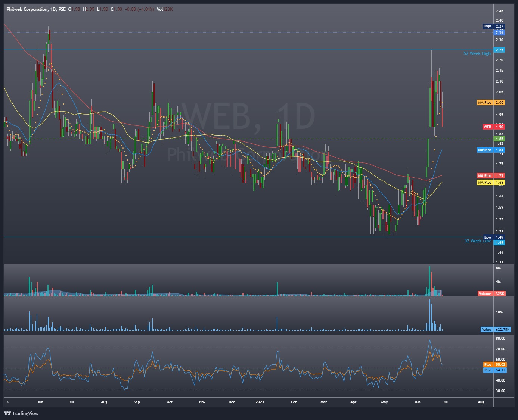Select the Dec marker on time axis
518x420 pixels.
(x=232, y=402)
